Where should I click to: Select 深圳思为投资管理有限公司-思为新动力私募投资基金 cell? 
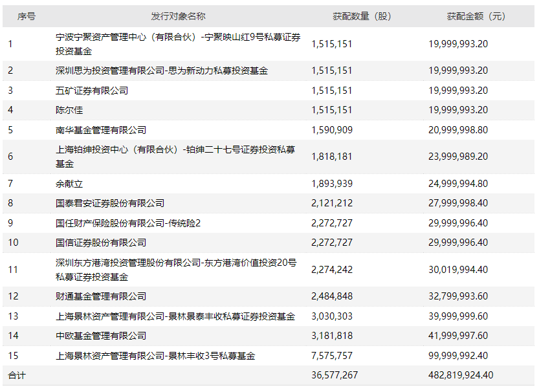pyautogui.click(x=162, y=71)
